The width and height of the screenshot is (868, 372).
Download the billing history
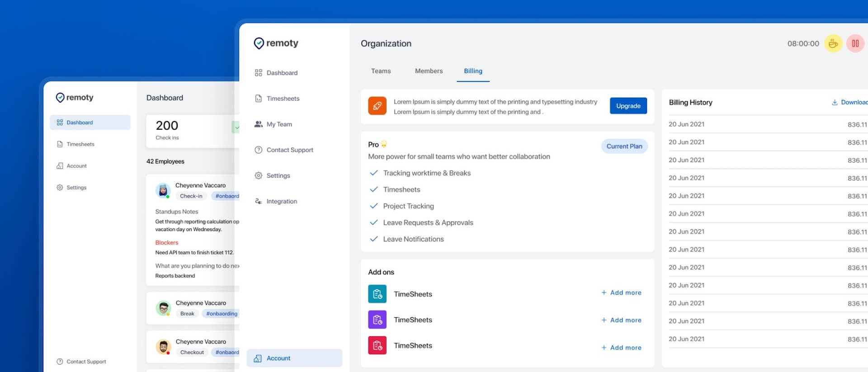850,102
